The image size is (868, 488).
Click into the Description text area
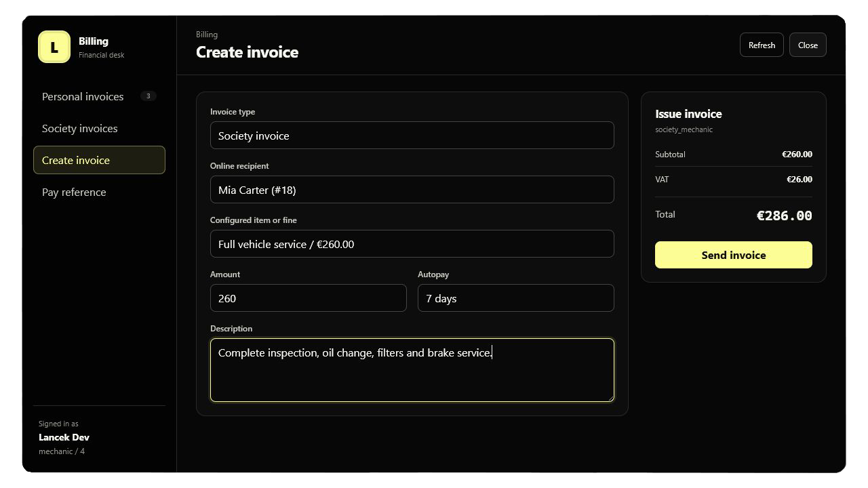click(412, 370)
